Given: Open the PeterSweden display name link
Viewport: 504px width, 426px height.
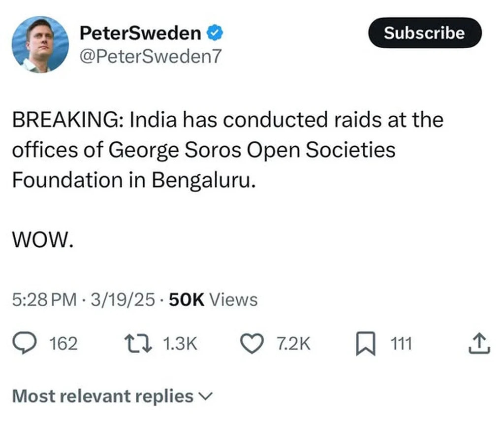Looking at the screenshot, I should 140,33.
